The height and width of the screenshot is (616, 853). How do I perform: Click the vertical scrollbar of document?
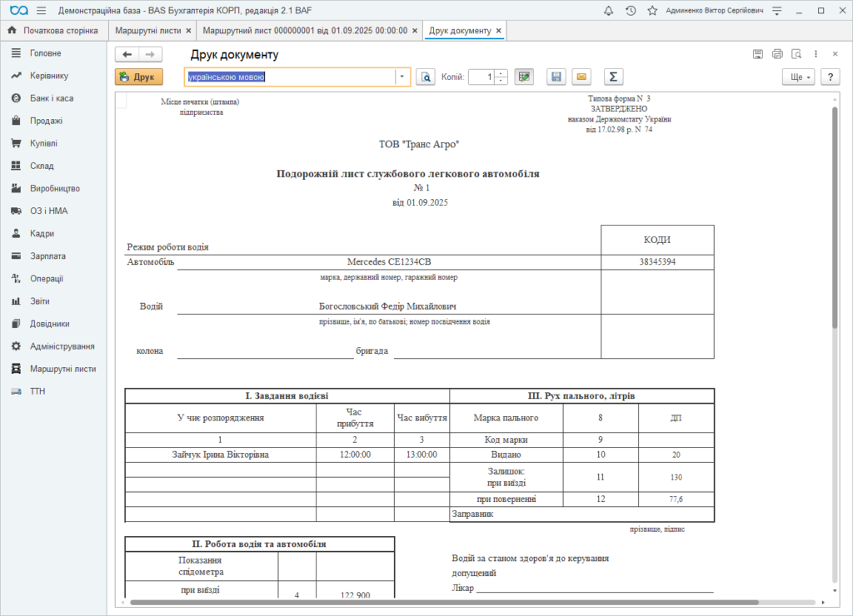(835, 217)
